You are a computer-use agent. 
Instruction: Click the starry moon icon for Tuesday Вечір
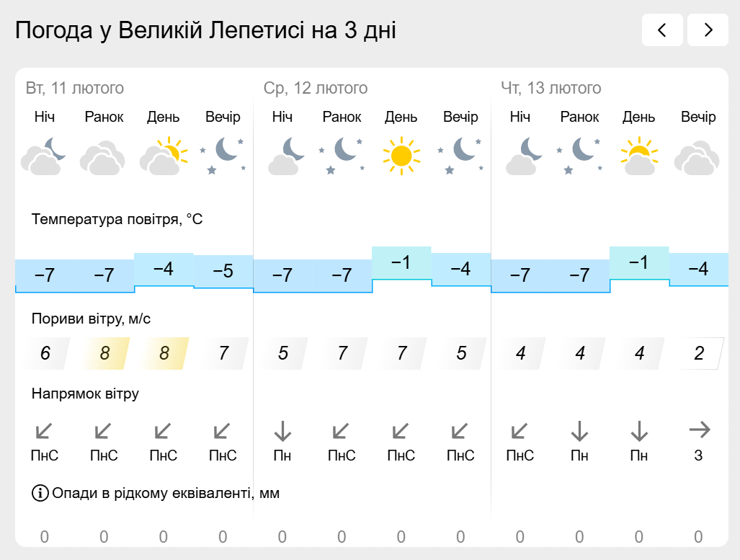tap(223, 156)
